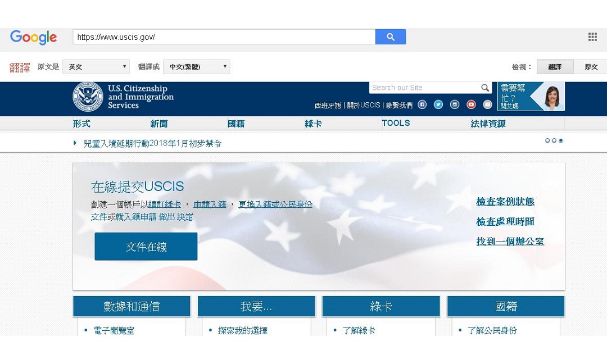Switch view to 原文
The image size is (607, 364).
point(591,67)
